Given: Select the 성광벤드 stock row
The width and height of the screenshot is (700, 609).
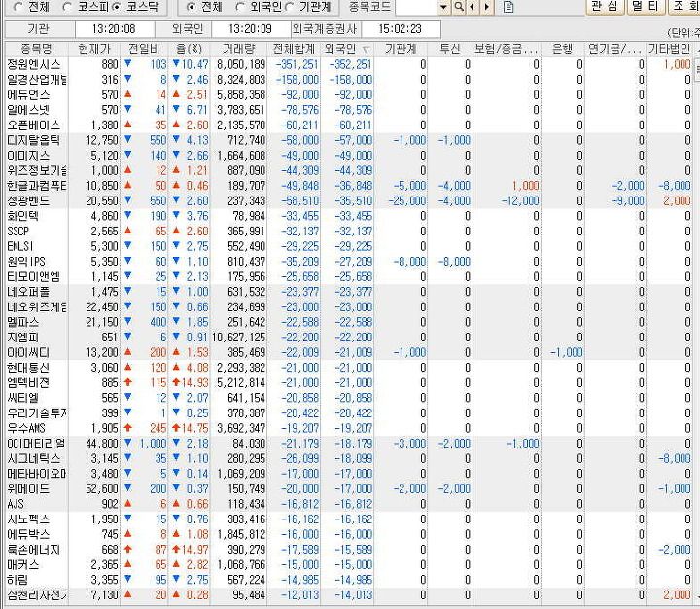Looking at the screenshot, I should [x=349, y=201].
